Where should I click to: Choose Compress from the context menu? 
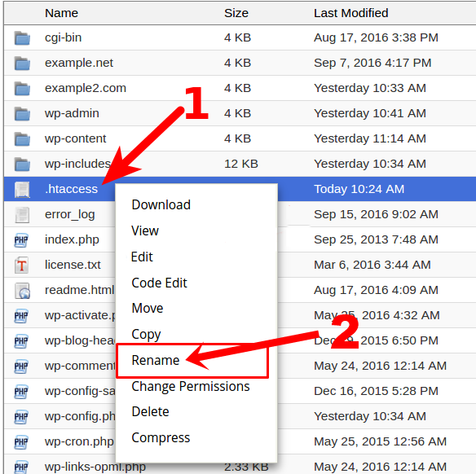[x=161, y=438]
